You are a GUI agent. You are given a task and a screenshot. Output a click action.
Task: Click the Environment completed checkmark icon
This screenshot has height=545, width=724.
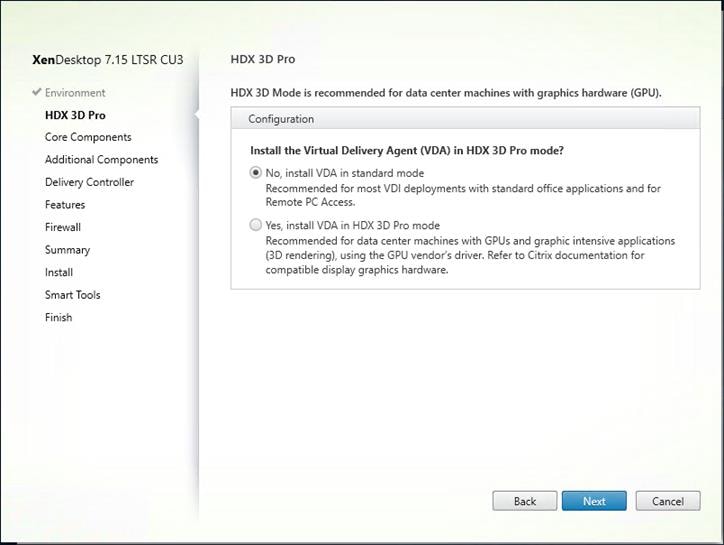tap(37, 92)
